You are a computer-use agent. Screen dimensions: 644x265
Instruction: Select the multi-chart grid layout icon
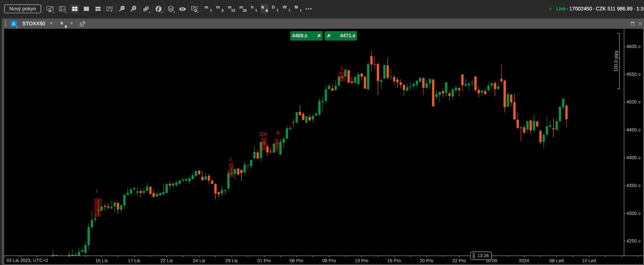(75, 9)
